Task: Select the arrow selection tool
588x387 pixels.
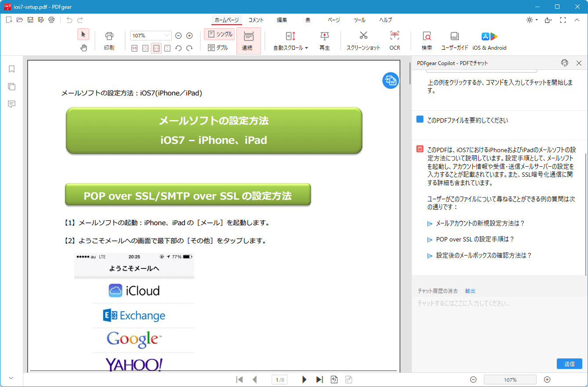Action: pos(83,35)
